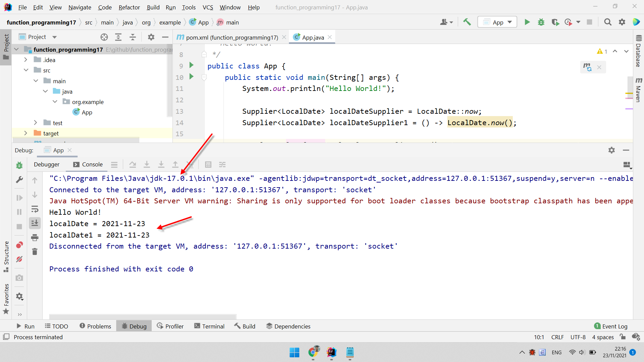Rerun App with debug bug icon in Debug panel
The width and height of the screenshot is (644, 362).
click(19, 165)
